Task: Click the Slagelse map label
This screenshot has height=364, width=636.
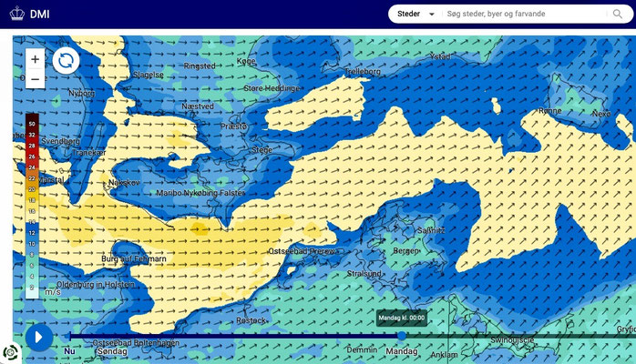Action: tap(149, 75)
